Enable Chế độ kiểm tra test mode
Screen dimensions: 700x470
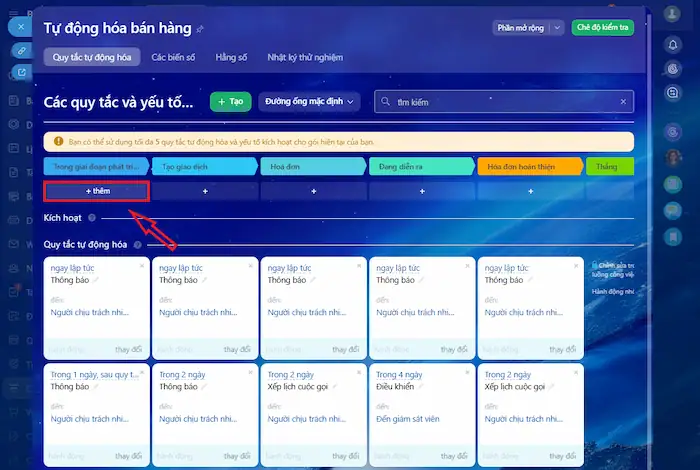point(603,28)
